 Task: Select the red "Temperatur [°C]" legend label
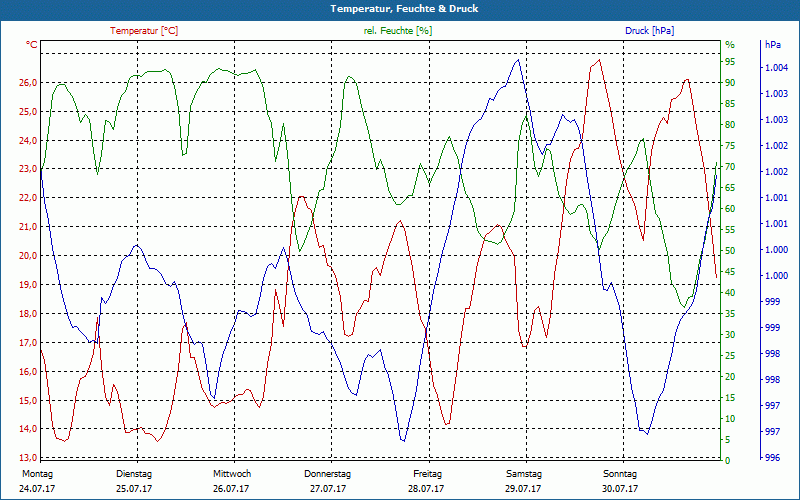click(144, 31)
